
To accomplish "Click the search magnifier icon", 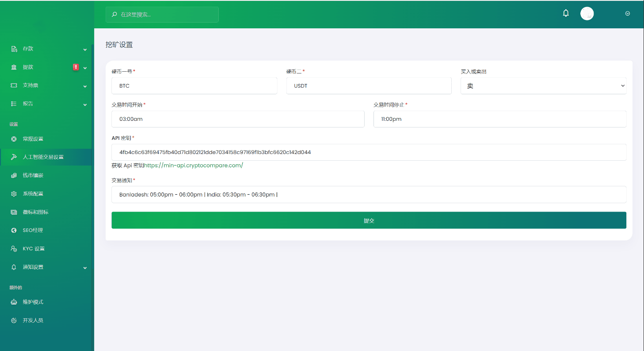I will point(114,15).
